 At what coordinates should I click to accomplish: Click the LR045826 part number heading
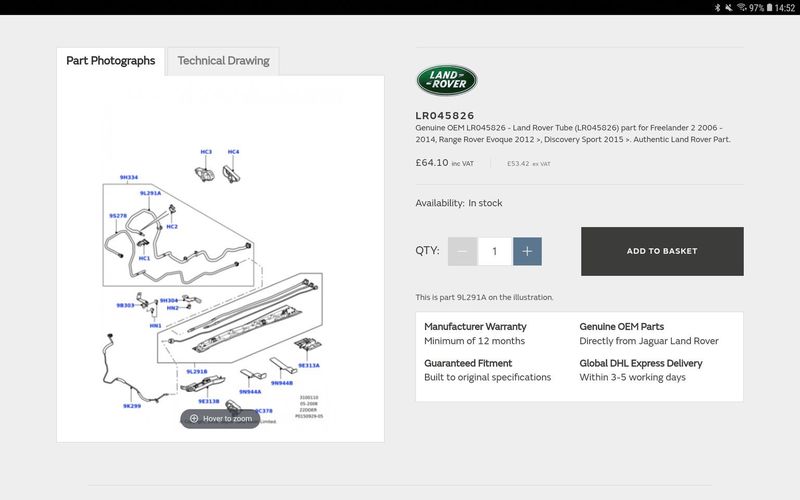[x=445, y=116]
